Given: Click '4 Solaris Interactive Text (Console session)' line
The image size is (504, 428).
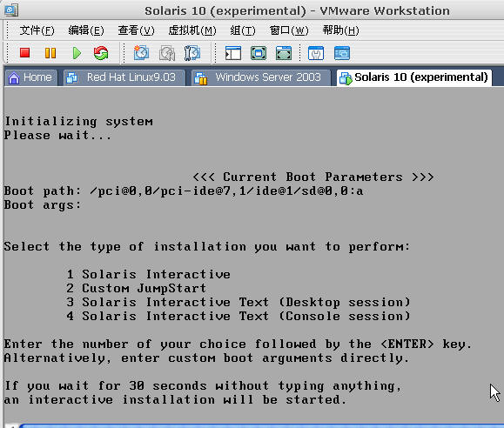Looking at the screenshot, I should (x=239, y=316).
